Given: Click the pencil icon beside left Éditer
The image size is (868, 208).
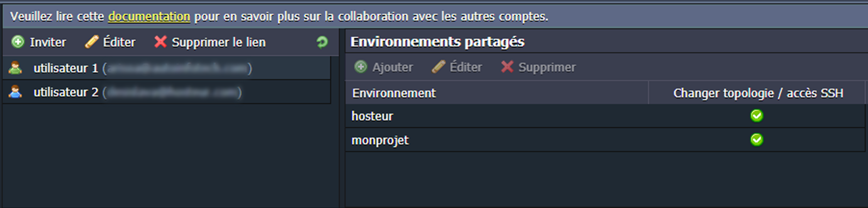Looking at the screenshot, I should (x=92, y=41).
